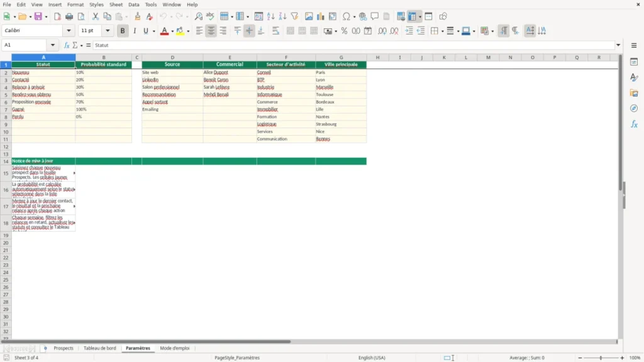Insert a comment speech bubble icon
The height and width of the screenshot is (362, 644).
coord(375,16)
